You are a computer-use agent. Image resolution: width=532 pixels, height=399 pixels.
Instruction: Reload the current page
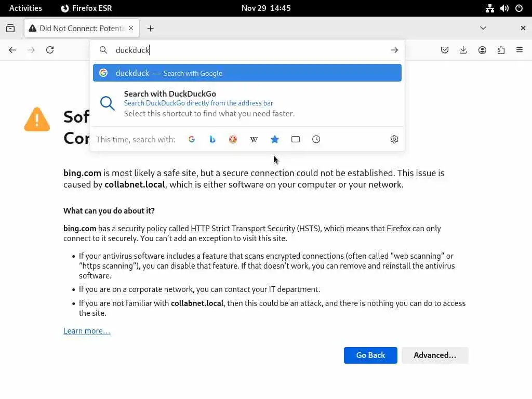(50, 50)
